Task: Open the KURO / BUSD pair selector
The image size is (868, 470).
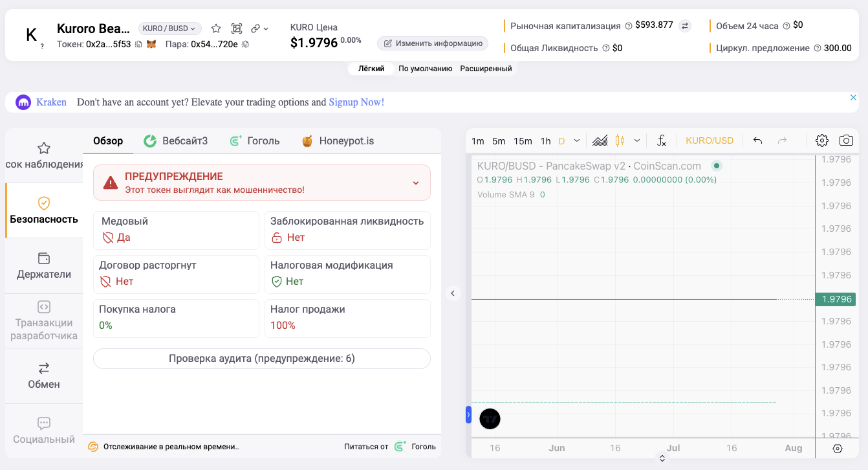Action: click(170, 28)
